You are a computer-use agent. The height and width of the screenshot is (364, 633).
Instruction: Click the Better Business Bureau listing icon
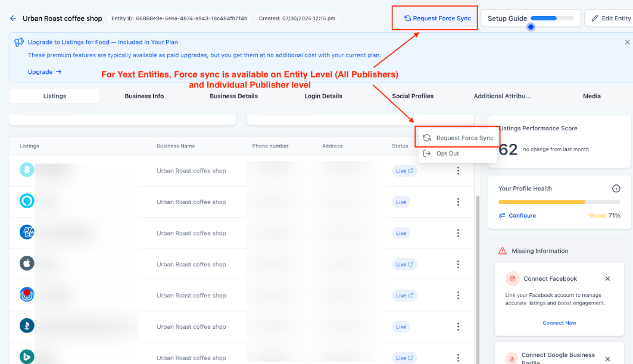point(27,326)
